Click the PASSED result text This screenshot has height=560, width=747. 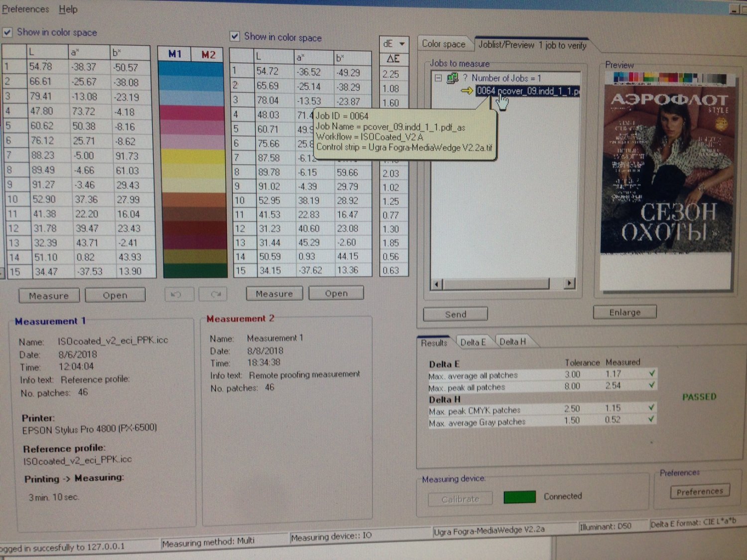pyautogui.click(x=699, y=397)
